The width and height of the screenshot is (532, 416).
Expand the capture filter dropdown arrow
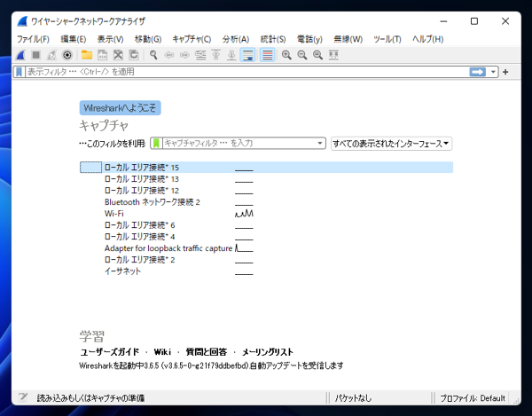coord(319,143)
